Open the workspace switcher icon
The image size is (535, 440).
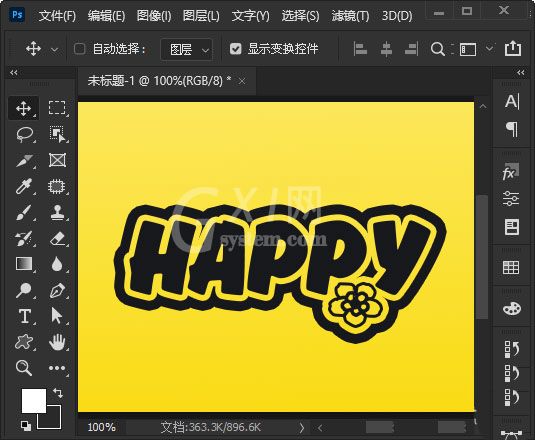point(468,49)
